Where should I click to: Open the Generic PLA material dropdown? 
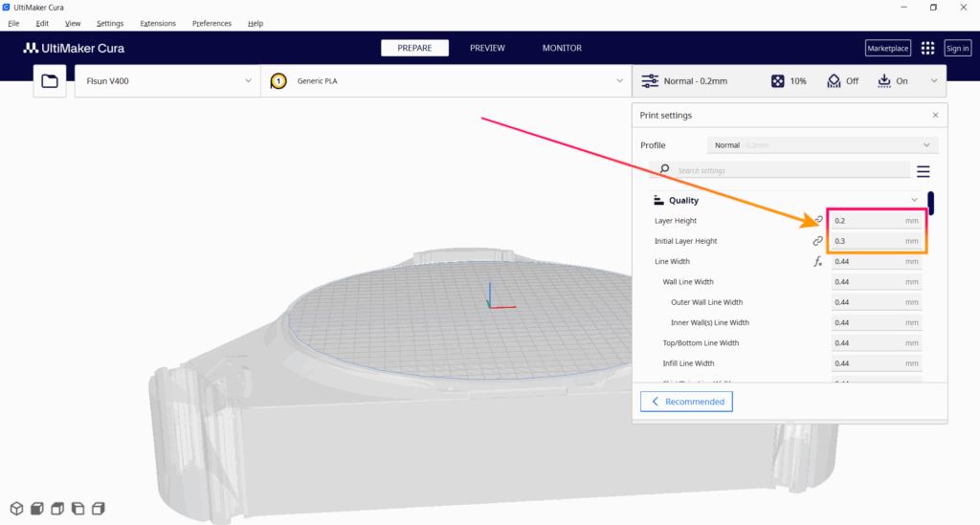[x=446, y=81]
